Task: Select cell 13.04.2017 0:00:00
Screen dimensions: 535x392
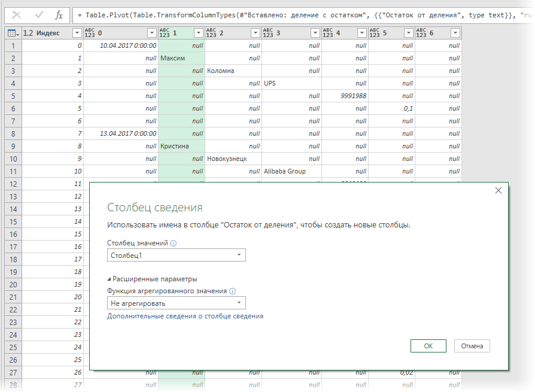Action: [121, 133]
